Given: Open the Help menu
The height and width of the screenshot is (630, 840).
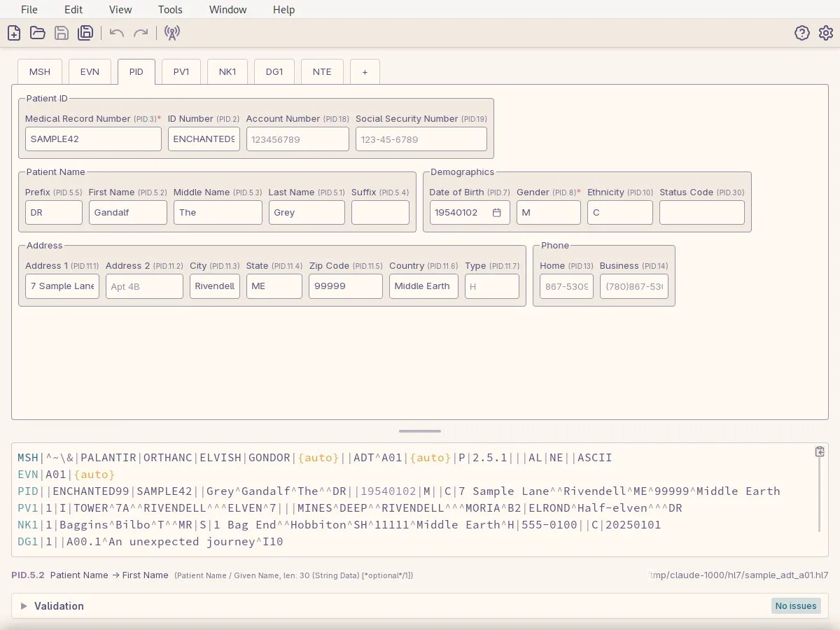Looking at the screenshot, I should [x=283, y=10].
